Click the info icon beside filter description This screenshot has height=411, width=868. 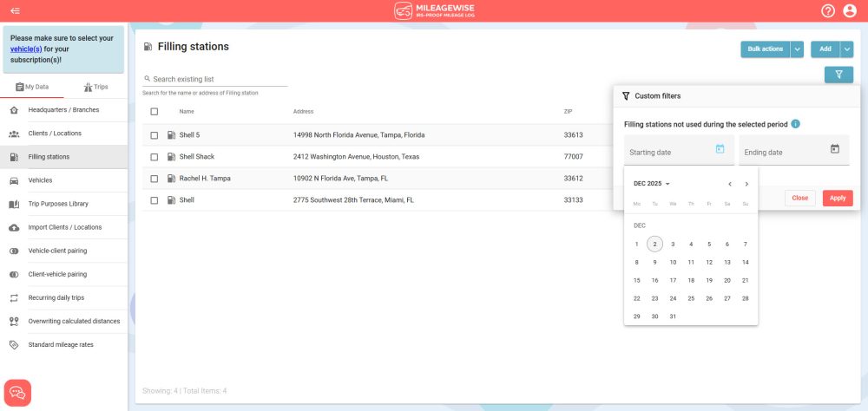click(x=796, y=124)
